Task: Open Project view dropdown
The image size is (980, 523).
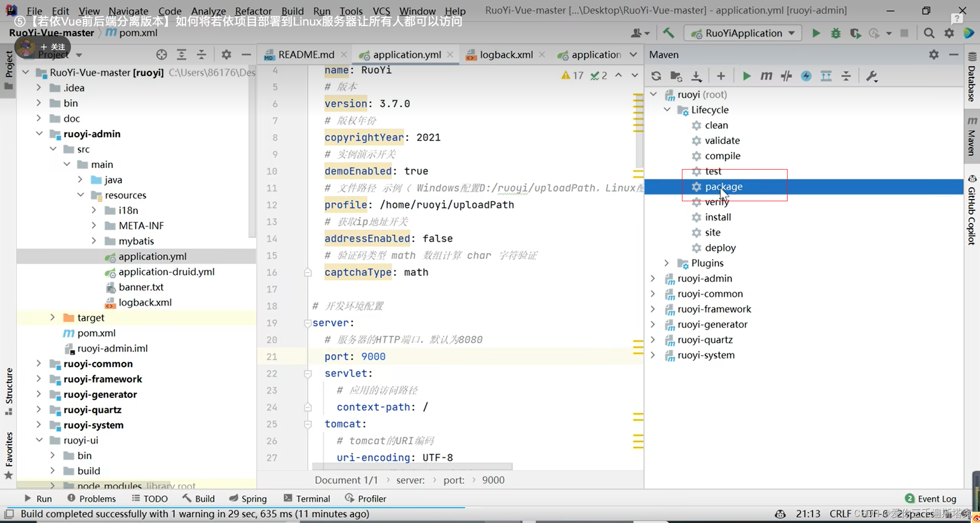Action: [x=79, y=55]
